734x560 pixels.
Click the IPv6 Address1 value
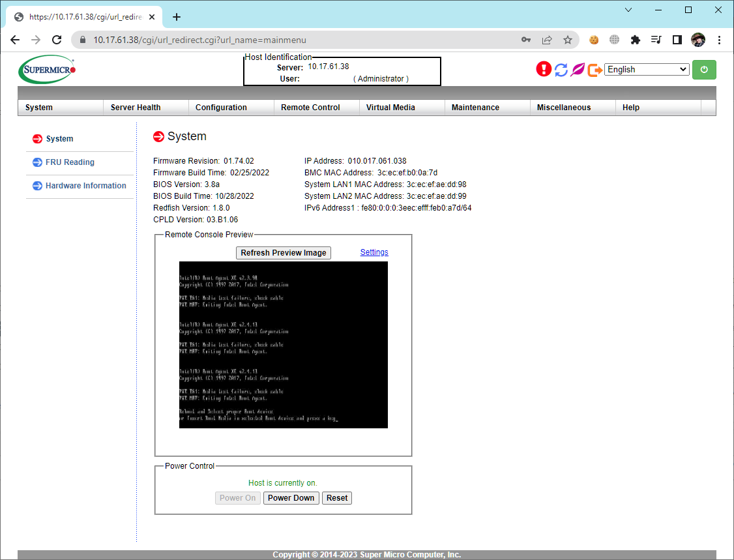point(416,207)
